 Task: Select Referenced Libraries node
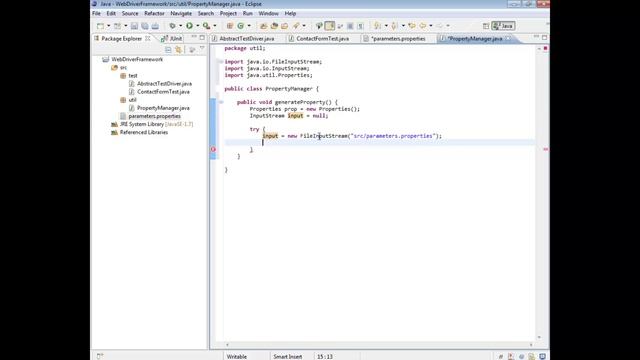144,132
